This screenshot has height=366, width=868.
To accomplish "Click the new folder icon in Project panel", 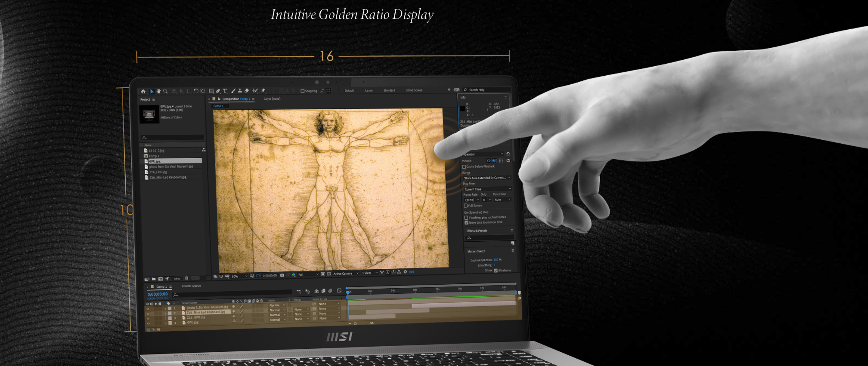I will point(154,279).
